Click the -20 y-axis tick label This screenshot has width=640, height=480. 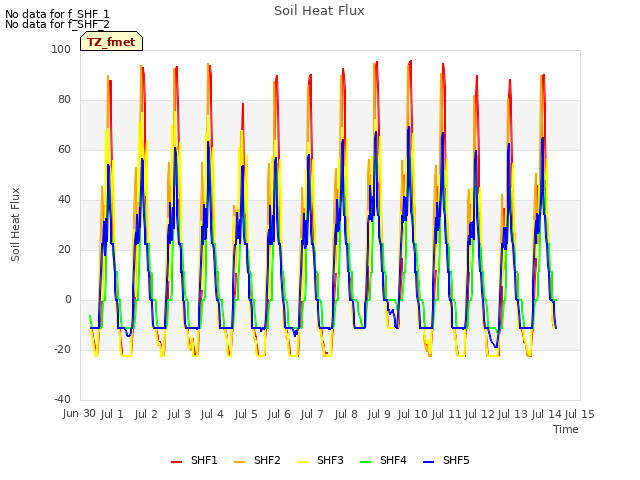(62, 349)
